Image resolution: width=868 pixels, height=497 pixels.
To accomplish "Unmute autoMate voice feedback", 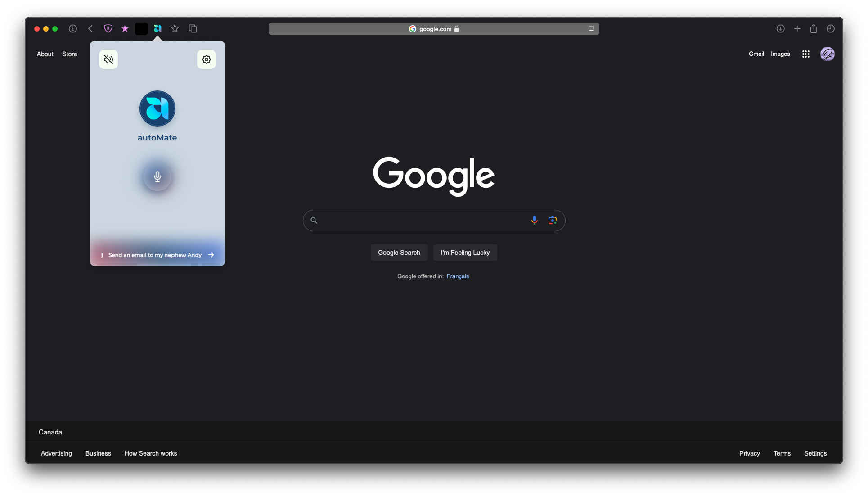I will (108, 59).
